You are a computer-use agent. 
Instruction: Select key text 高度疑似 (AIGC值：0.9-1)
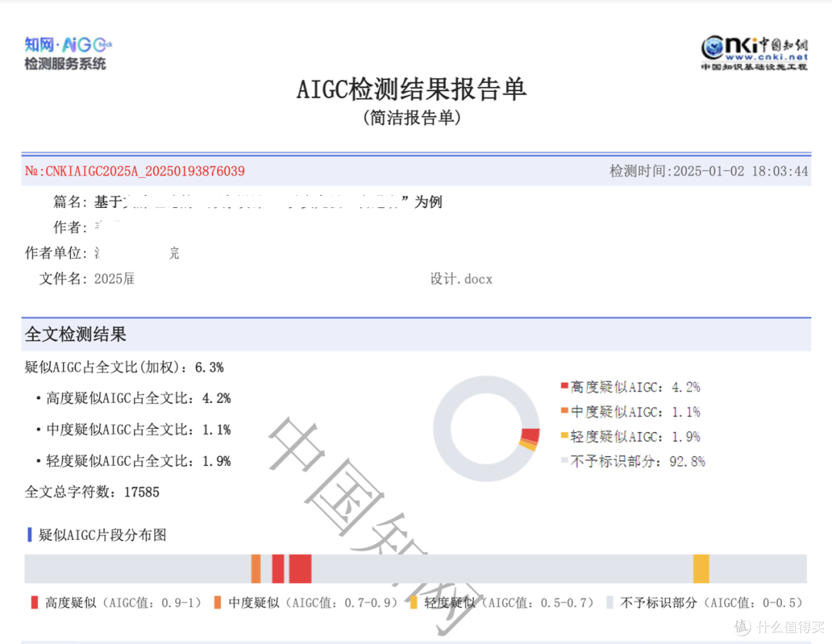123,602
